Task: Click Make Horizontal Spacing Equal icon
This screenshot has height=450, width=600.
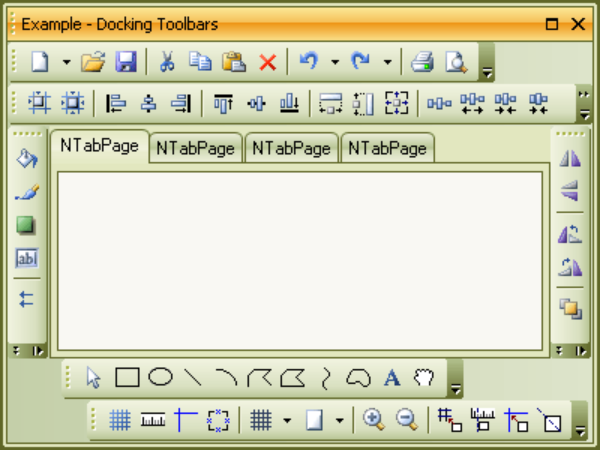Action: [x=439, y=103]
